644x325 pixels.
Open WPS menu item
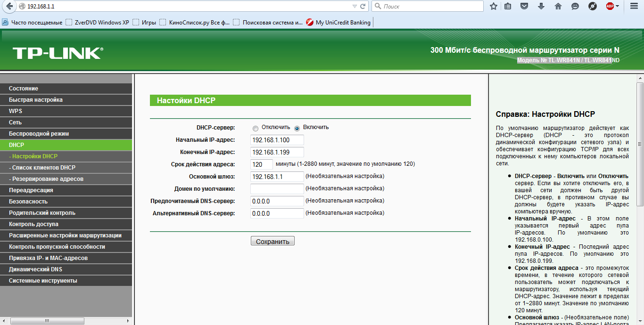coord(66,111)
